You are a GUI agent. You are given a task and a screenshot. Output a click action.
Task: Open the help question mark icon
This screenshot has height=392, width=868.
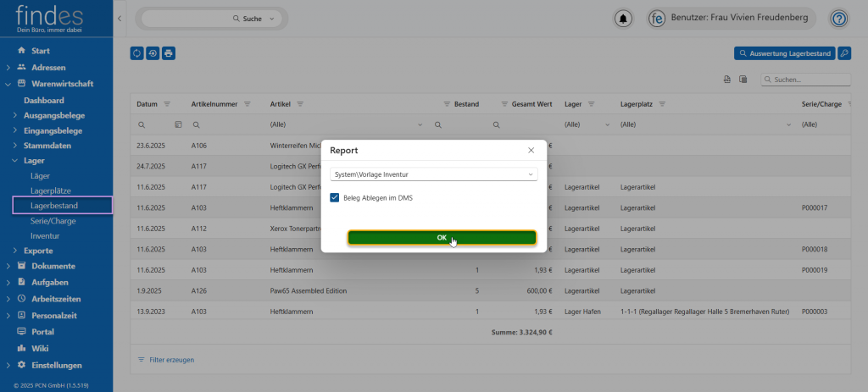pyautogui.click(x=838, y=19)
